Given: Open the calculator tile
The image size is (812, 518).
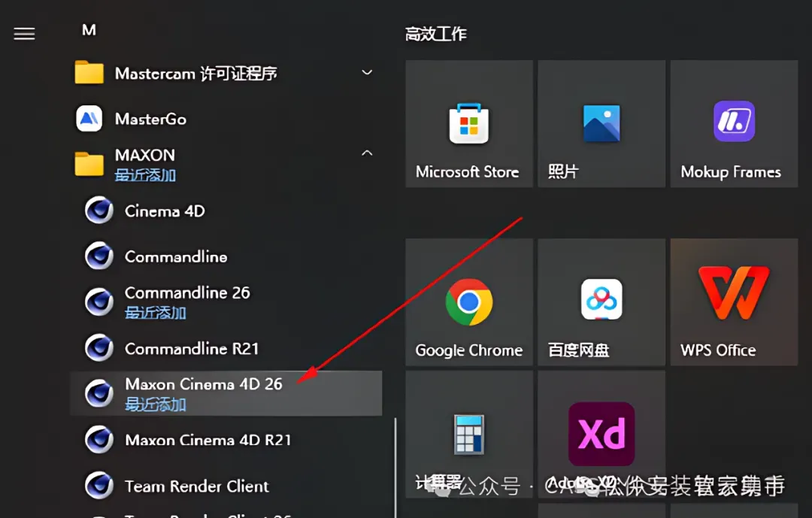Looking at the screenshot, I should point(469,434).
